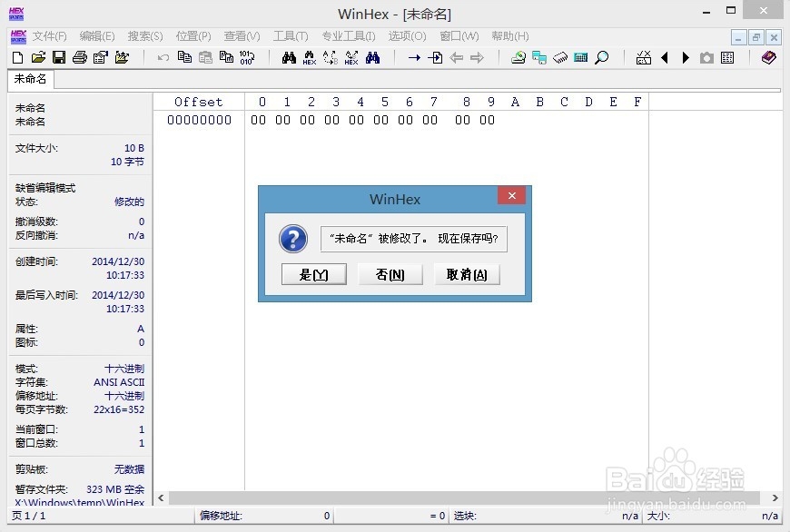Open disk using the disk drive icon
The image size is (790, 532).
[518, 58]
